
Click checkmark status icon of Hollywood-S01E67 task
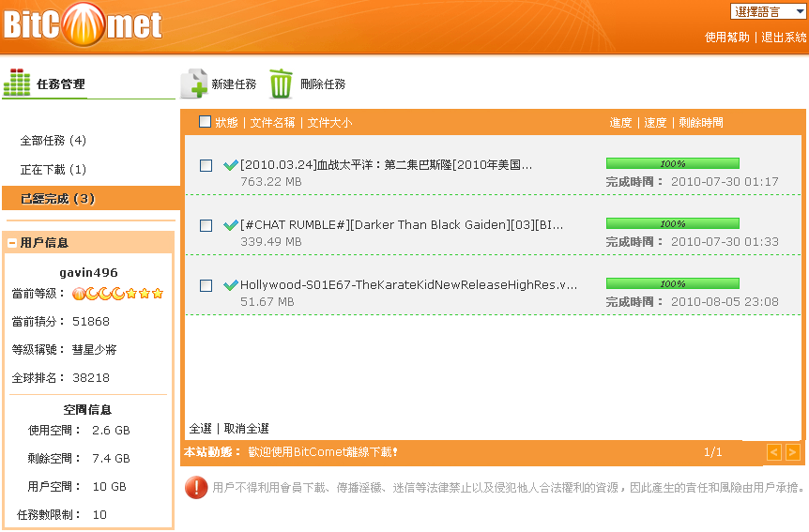pos(230,285)
